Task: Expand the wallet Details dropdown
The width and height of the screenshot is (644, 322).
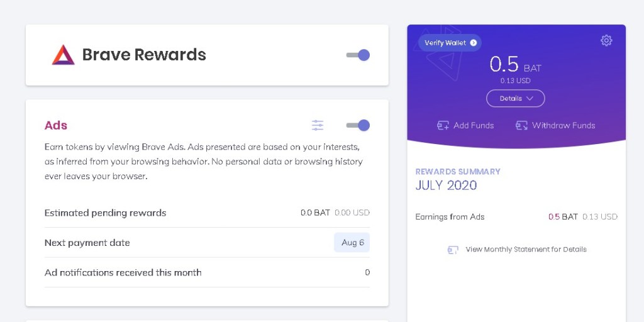Action: click(515, 99)
